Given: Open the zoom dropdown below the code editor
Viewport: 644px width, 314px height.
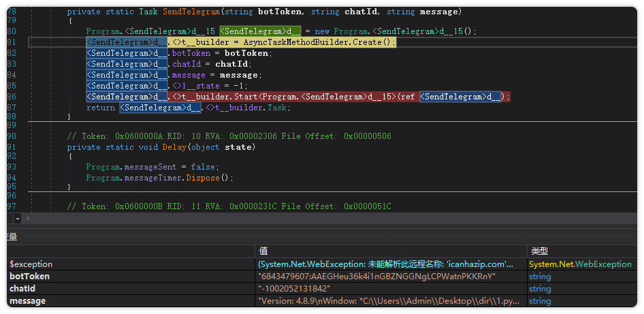Looking at the screenshot, I should click(x=17, y=219).
